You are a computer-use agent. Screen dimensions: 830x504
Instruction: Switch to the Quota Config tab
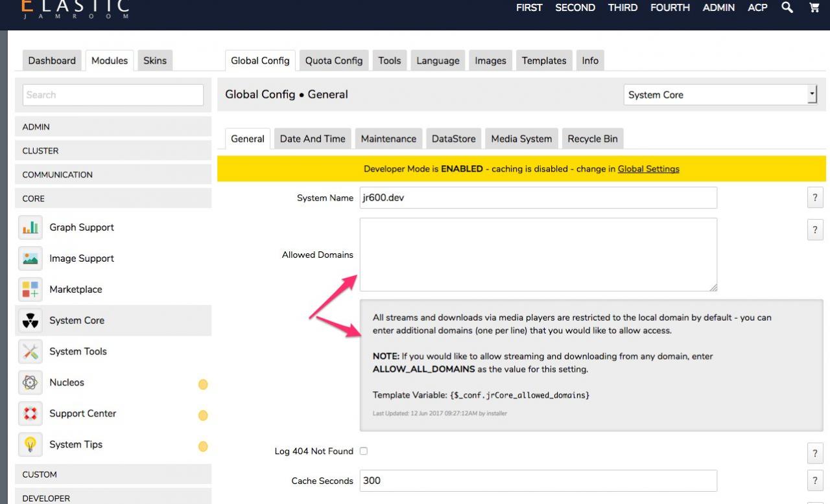(334, 61)
